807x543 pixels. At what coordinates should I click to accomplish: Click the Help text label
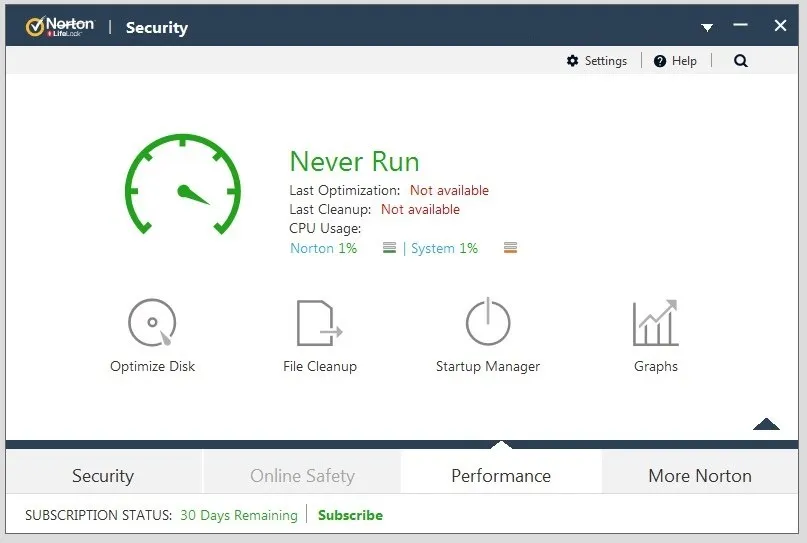pyautogui.click(x=684, y=61)
